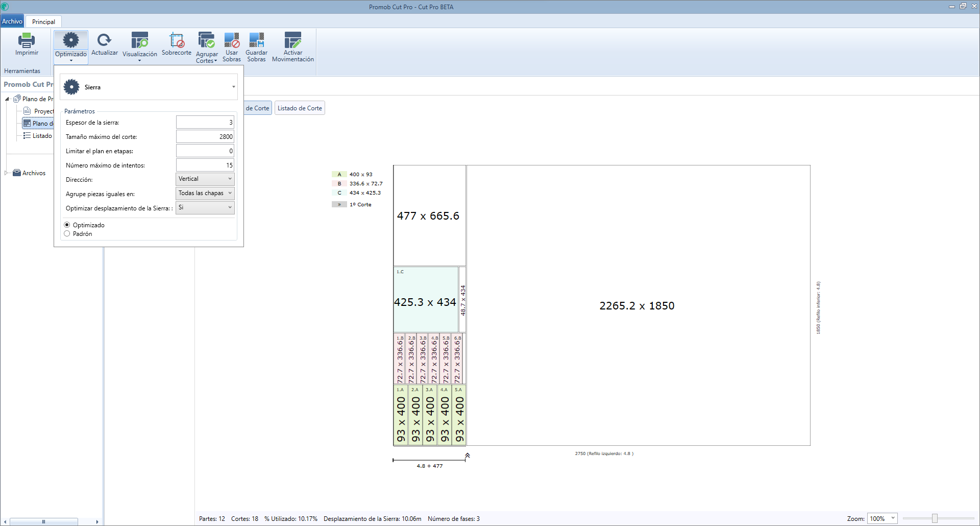Expand the Optimizado dropdown arrow
Image resolution: width=980 pixels, height=526 pixels.
point(71,61)
